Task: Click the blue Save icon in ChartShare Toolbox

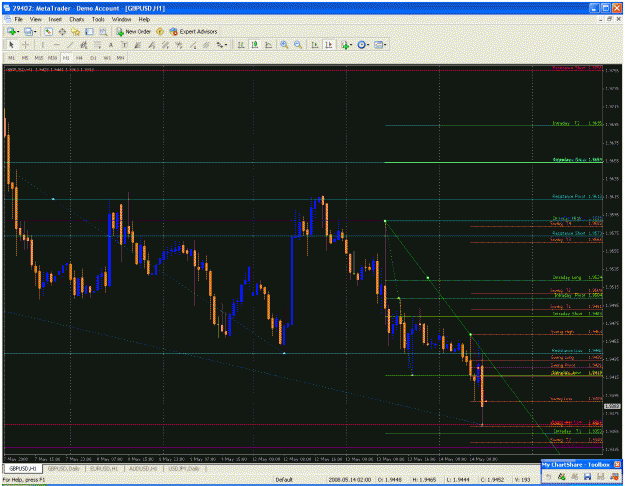Action: tap(587, 476)
